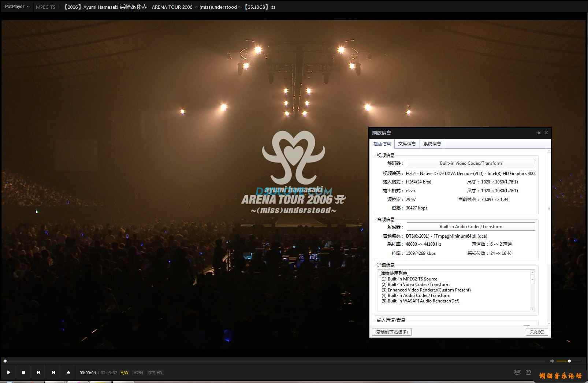588x383 pixels.
Task: Click the DTS-HD audio codec badge
Action: [155, 373]
